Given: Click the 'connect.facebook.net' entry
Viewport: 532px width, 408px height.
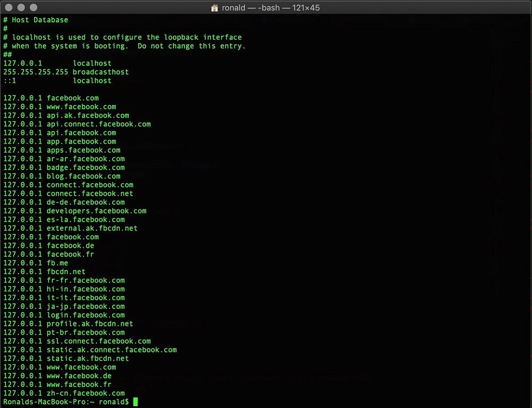Looking at the screenshot, I should pyautogui.click(x=90, y=194).
